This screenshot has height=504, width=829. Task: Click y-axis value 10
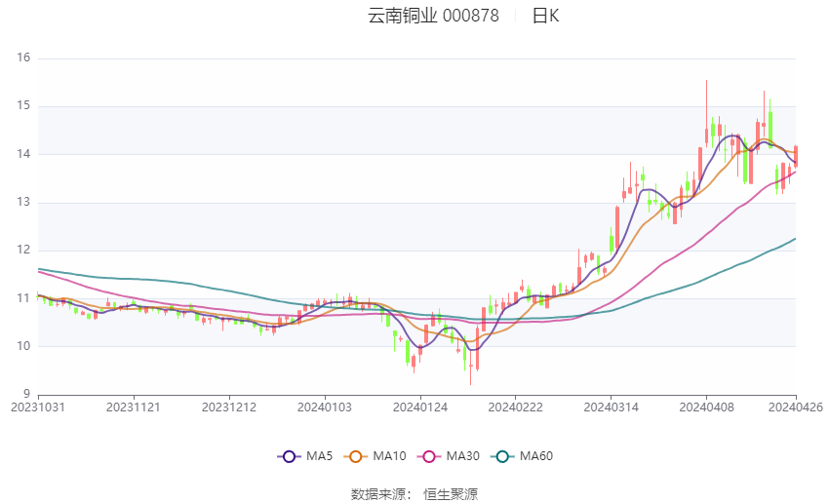click(x=23, y=346)
